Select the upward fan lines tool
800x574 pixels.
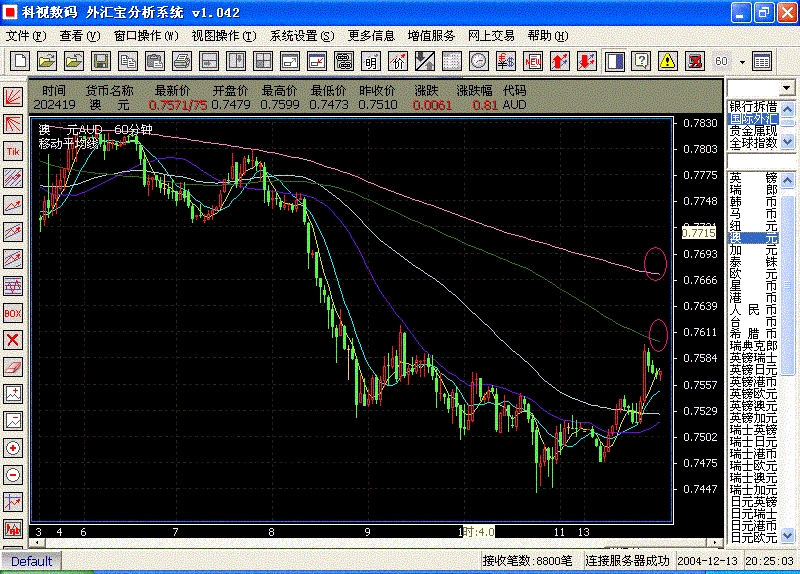[x=13, y=97]
